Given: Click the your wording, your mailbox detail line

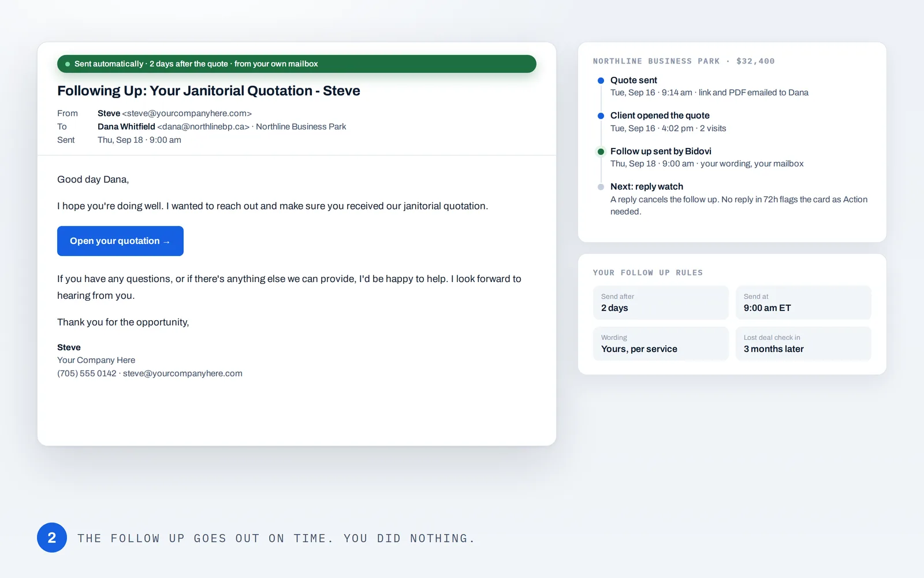Looking at the screenshot, I should pyautogui.click(x=707, y=164).
